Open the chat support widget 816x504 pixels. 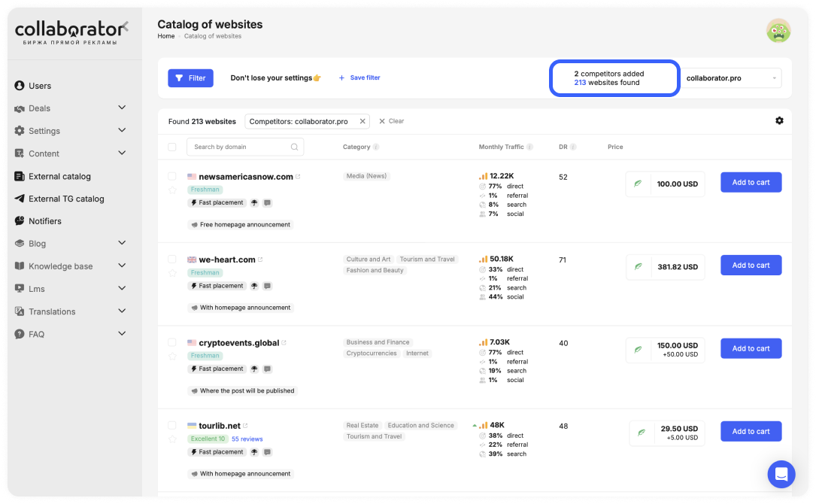pyautogui.click(x=781, y=474)
